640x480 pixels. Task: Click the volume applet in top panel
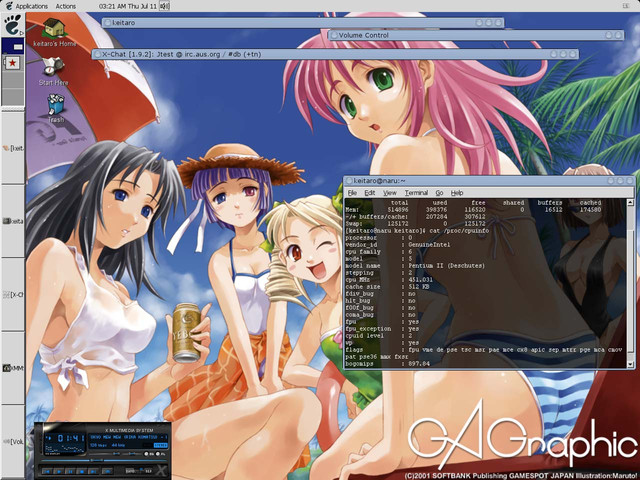pyautogui.click(x=164, y=6)
